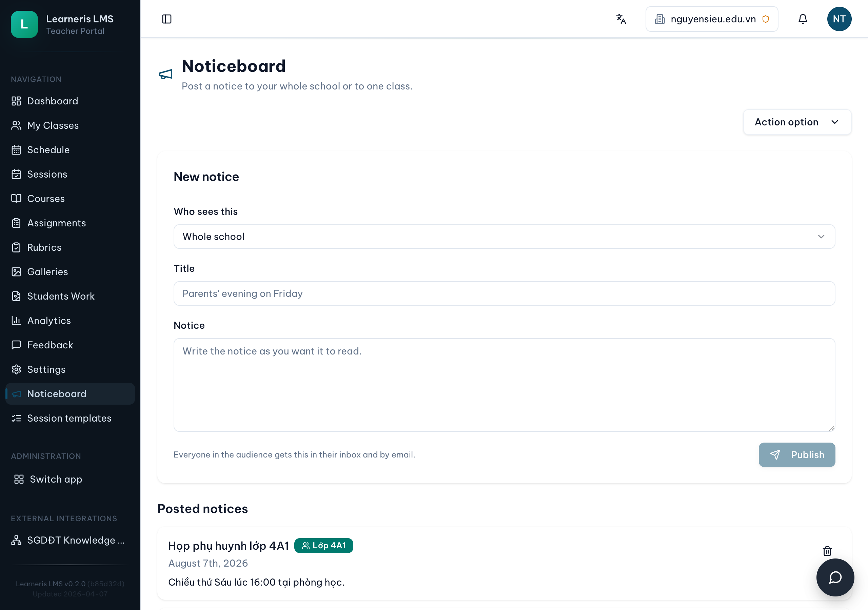868x610 pixels.
Task: Open the notifications bell
Action: tap(803, 19)
